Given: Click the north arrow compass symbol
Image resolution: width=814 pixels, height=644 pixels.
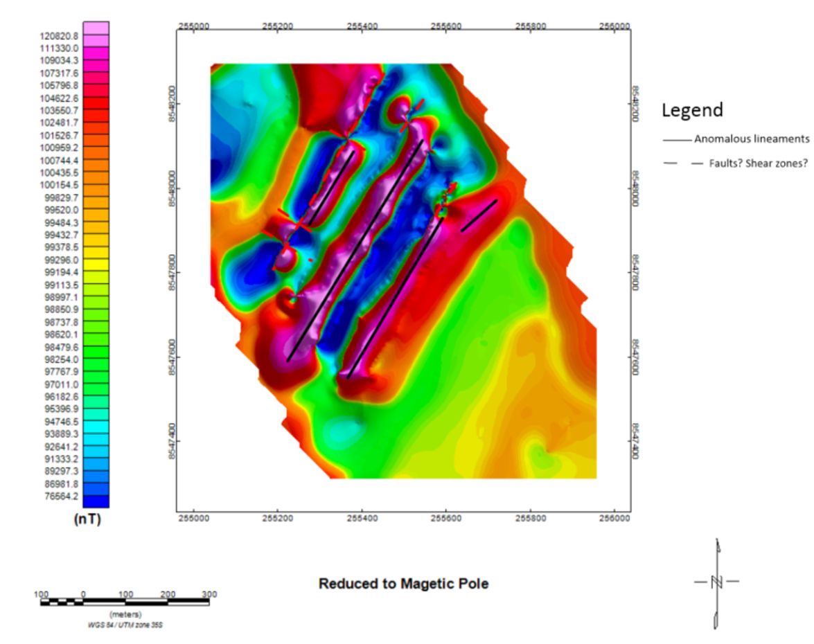Looking at the screenshot, I should click(x=717, y=582).
